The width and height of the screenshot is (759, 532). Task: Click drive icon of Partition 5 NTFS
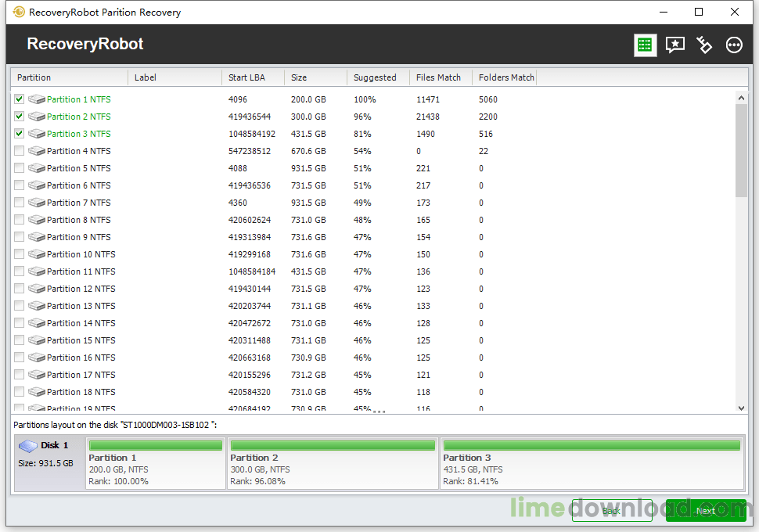36,168
